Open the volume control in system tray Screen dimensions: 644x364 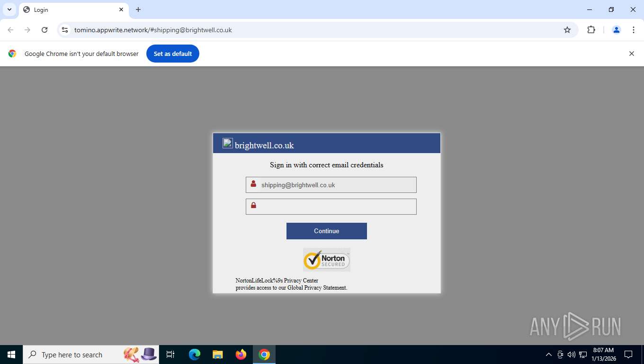(572, 355)
